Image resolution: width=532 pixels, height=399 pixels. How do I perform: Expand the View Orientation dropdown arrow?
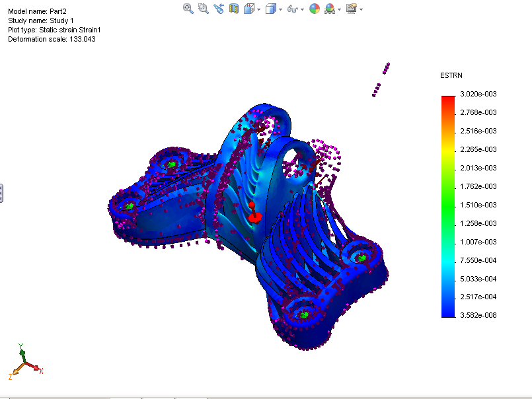tap(259, 9)
